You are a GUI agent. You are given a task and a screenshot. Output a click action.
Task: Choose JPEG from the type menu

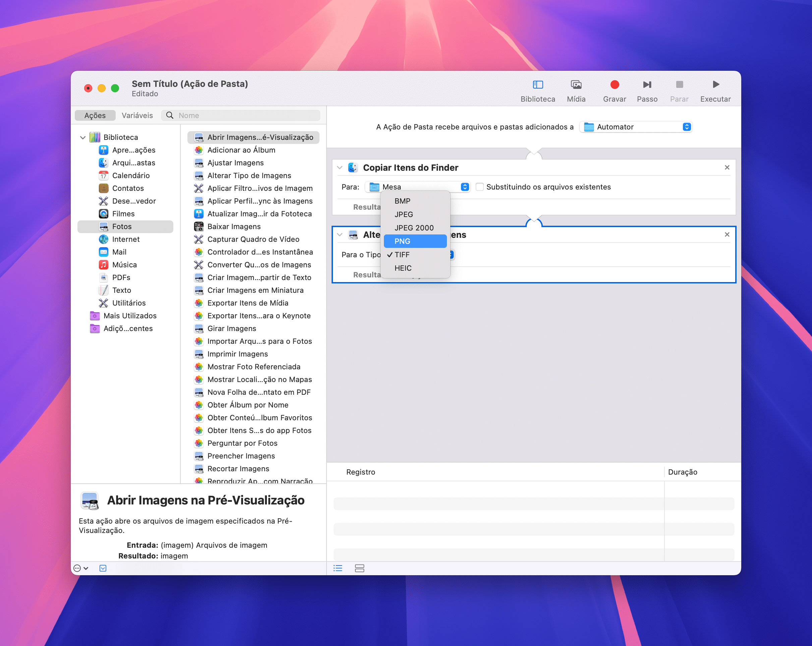point(415,214)
